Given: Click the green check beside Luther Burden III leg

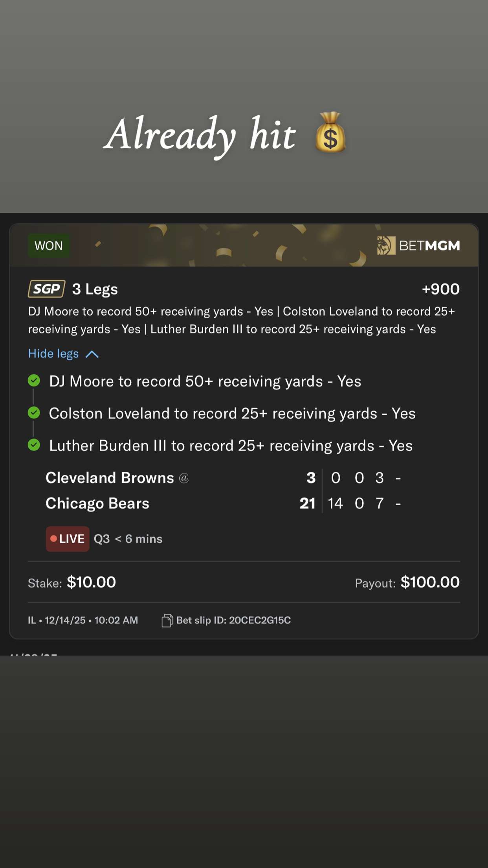Looking at the screenshot, I should click(x=34, y=445).
